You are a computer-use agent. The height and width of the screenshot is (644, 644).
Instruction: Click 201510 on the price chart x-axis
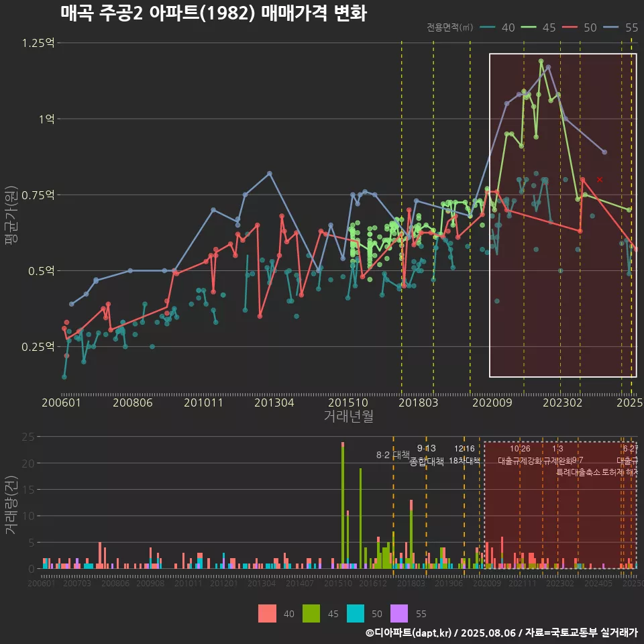pyautogui.click(x=348, y=402)
